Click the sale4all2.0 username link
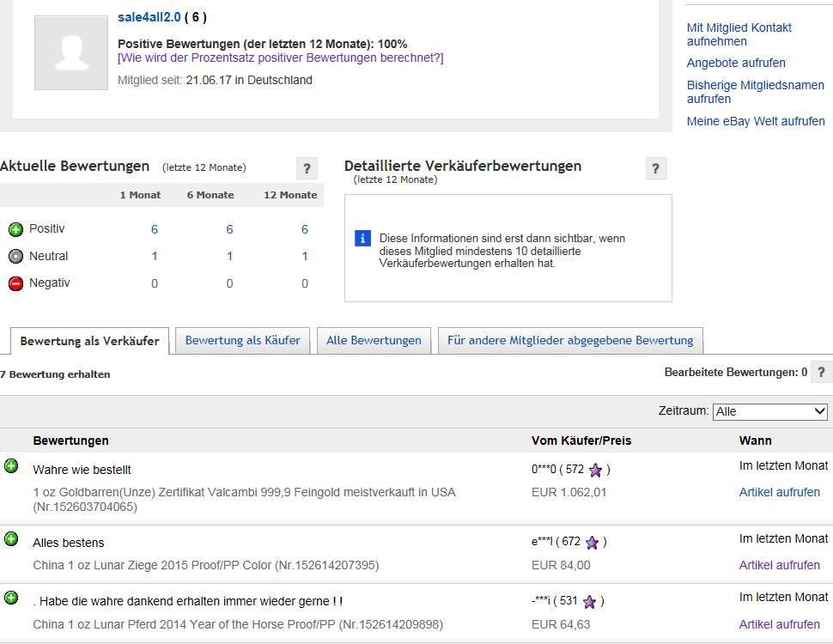Screen dimensions: 833x644 coord(149,17)
